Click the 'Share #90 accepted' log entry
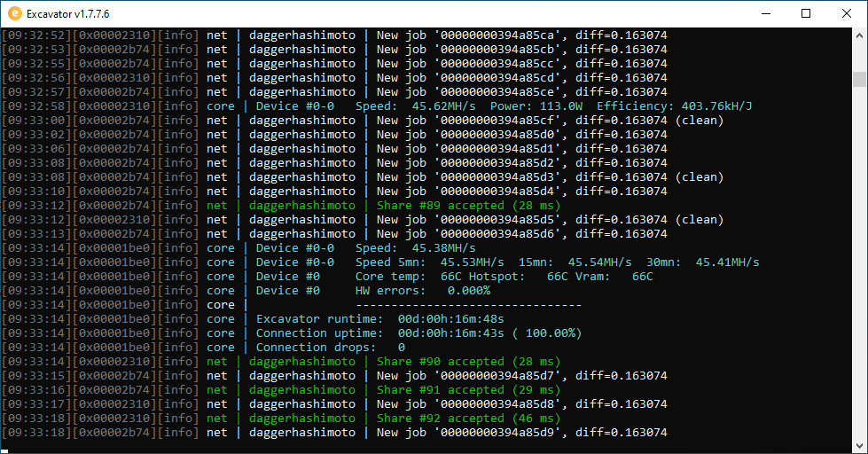Viewport: 868px width, 454px height. [468, 362]
